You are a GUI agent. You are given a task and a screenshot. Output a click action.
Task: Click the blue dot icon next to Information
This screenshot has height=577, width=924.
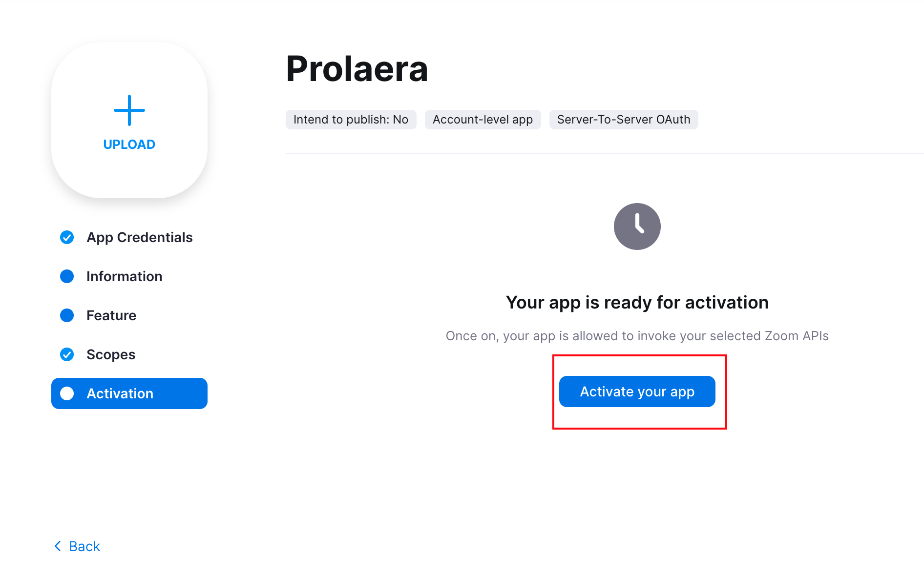[x=66, y=276]
